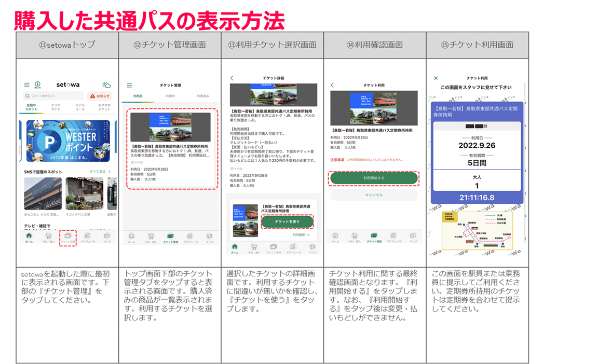
Task: Tap the 2022.9.26 usage date text
Action: pyautogui.click(x=477, y=146)
